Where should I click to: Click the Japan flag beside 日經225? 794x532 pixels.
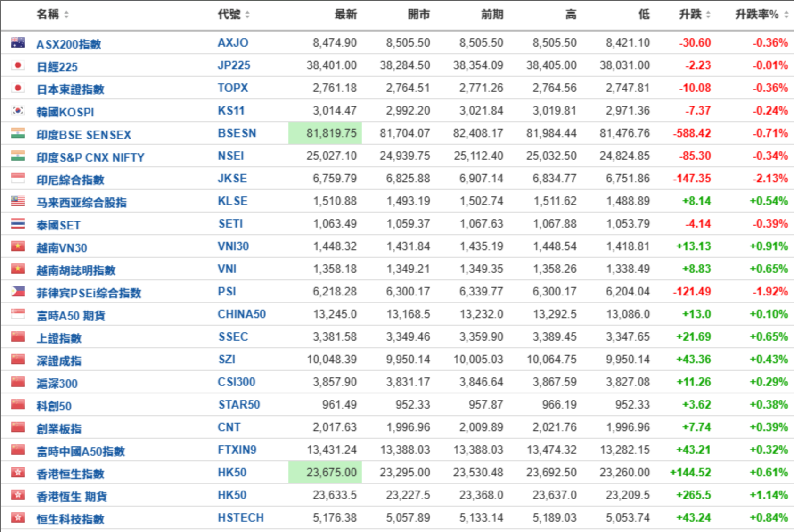[x=18, y=65]
